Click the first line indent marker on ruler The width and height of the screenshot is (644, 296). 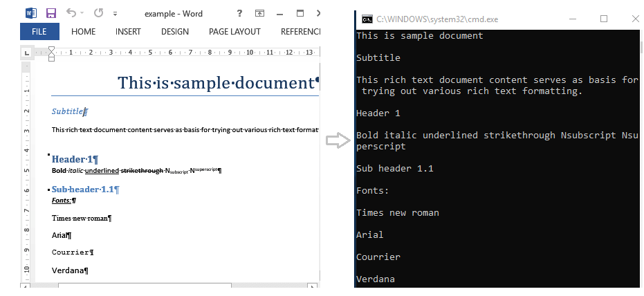[x=51, y=49]
